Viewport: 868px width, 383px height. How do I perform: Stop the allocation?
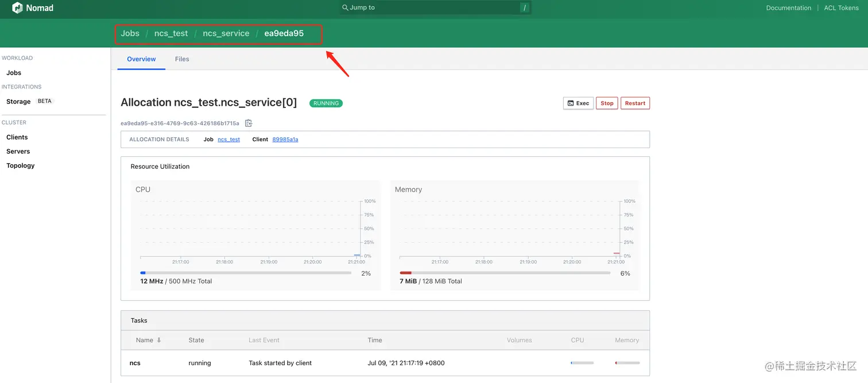click(607, 103)
